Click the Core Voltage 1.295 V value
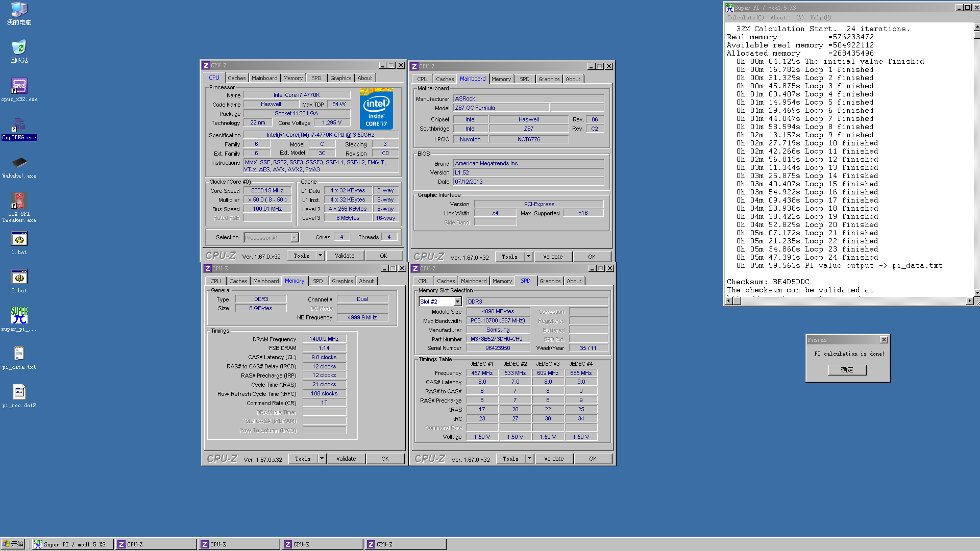The height and width of the screenshot is (551, 980). tap(331, 122)
